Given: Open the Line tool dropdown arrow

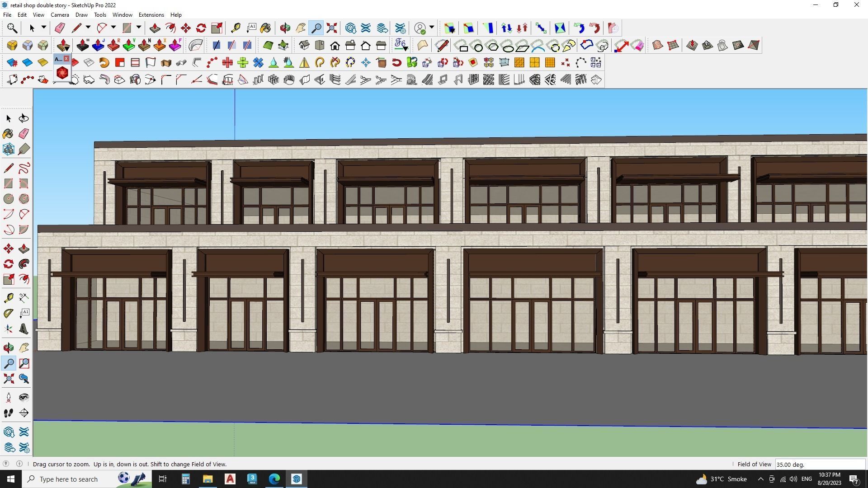Looking at the screenshot, I should [x=88, y=28].
